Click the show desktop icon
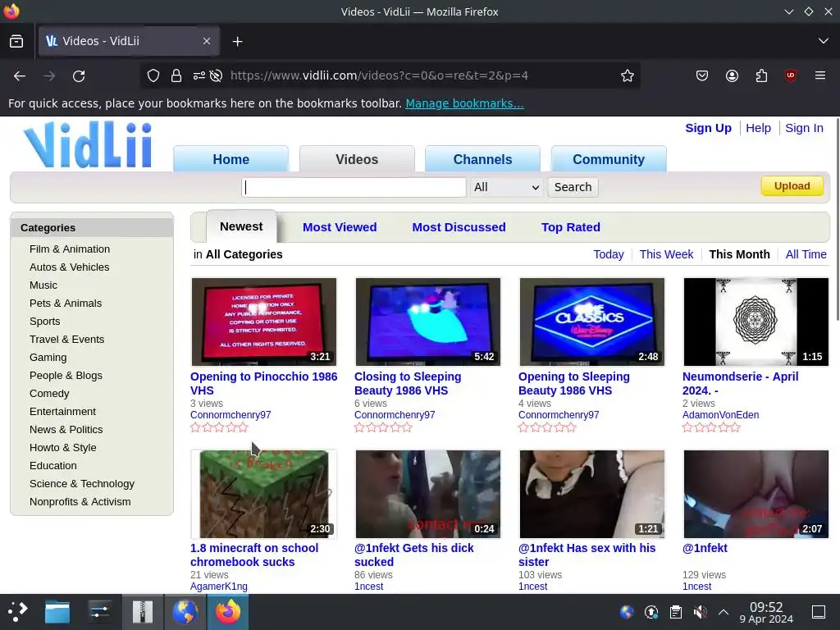 pyautogui.click(x=819, y=612)
